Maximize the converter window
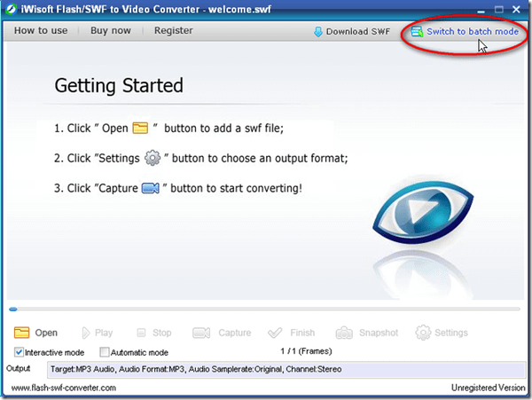Viewport: 532px width, 400px height. [x=498, y=10]
